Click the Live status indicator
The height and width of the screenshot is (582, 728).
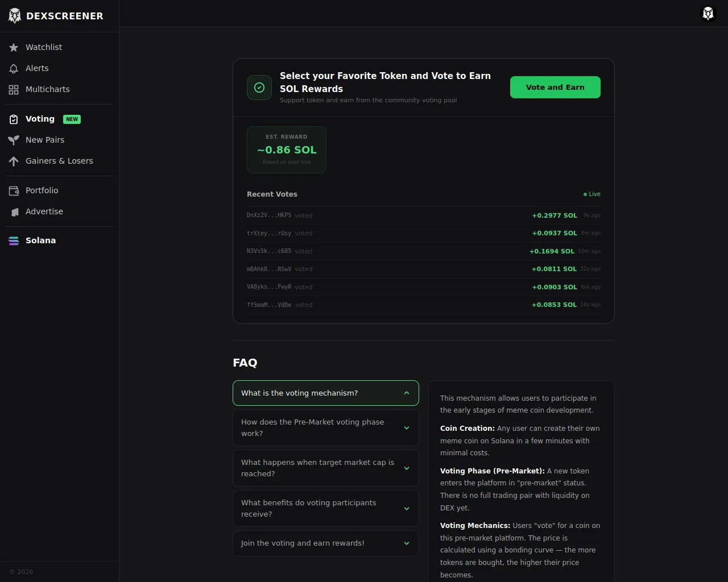pos(592,194)
